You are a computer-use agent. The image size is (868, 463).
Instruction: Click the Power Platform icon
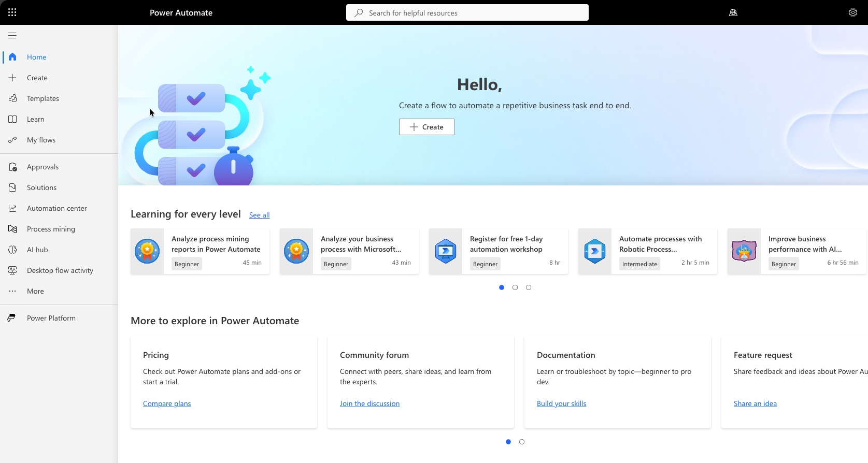[x=11, y=318]
